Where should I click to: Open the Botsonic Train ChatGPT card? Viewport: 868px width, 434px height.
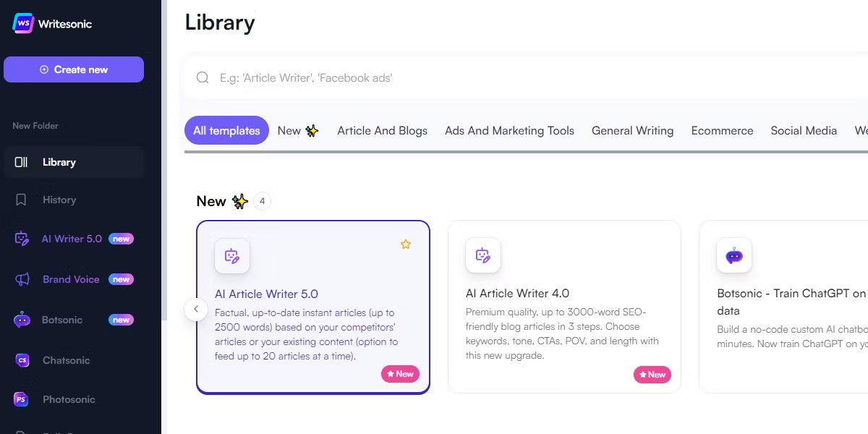783,307
